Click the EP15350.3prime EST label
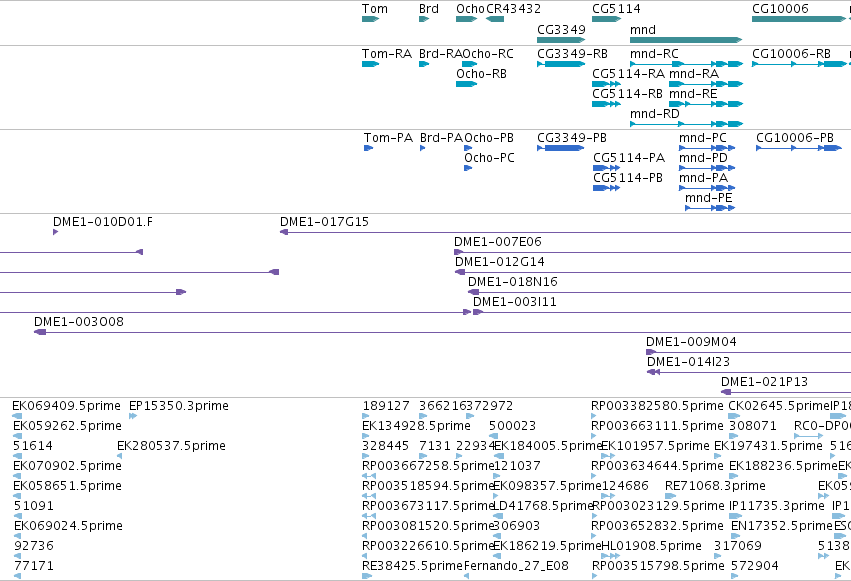 tap(179, 406)
